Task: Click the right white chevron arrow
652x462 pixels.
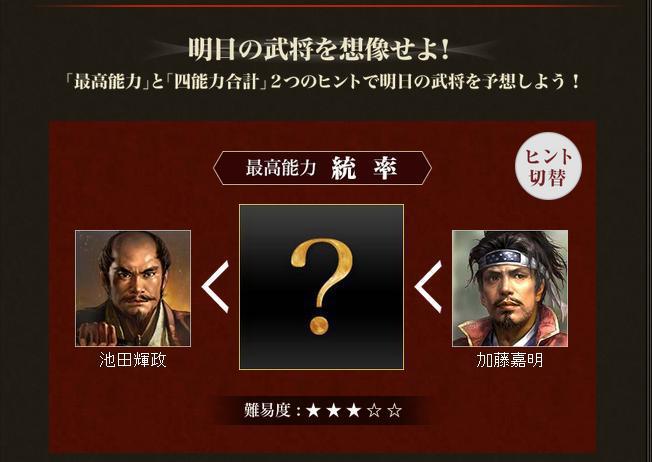Action: [428, 287]
